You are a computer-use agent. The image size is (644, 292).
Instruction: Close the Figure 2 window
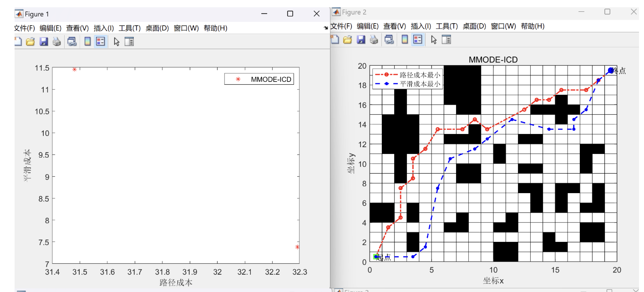click(x=634, y=12)
